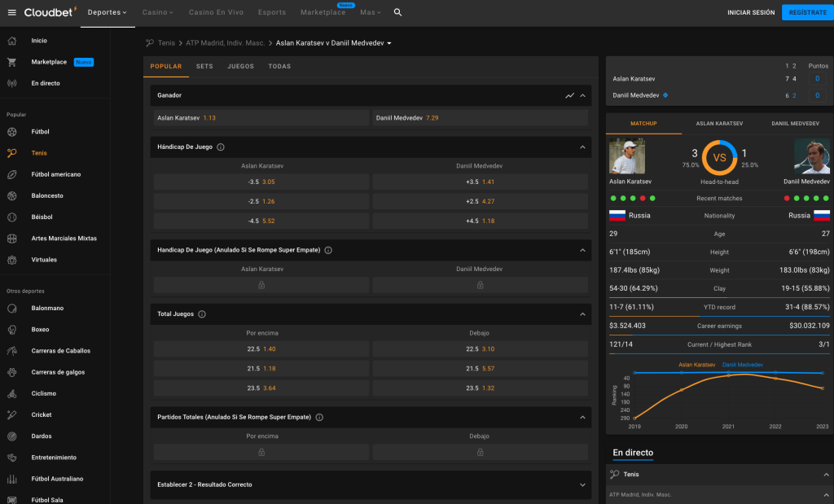Open Casino En Vivo from top navigation
Image resolution: width=834 pixels, height=504 pixels.
click(x=216, y=12)
